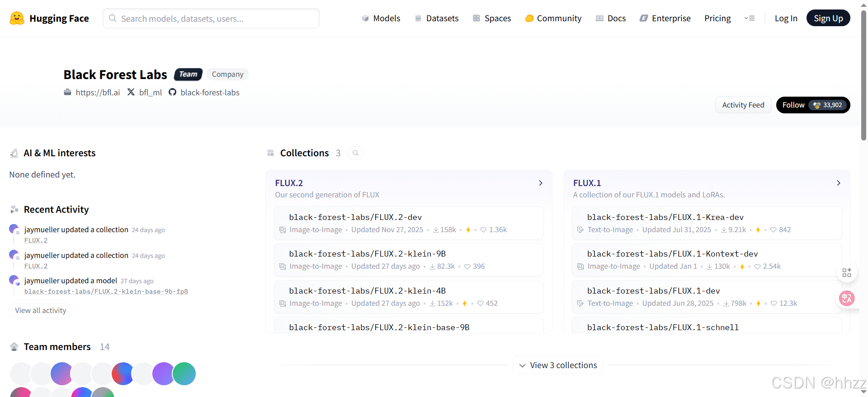Click the Collections heading
868x397 pixels.
click(x=304, y=153)
